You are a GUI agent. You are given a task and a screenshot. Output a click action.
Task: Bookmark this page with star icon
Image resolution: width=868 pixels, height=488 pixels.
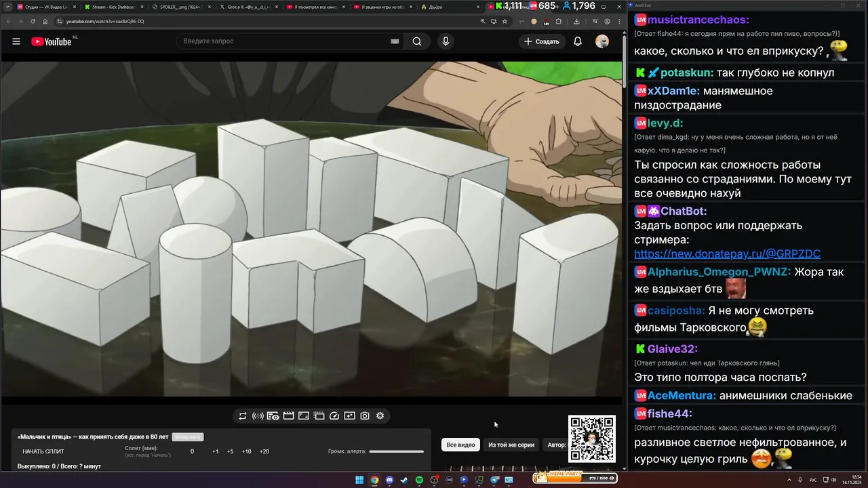tap(505, 21)
